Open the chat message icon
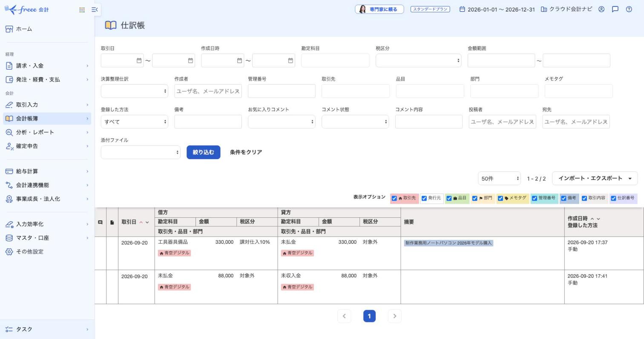Image resolution: width=644 pixels, height=339 pixels. [615, 9]
